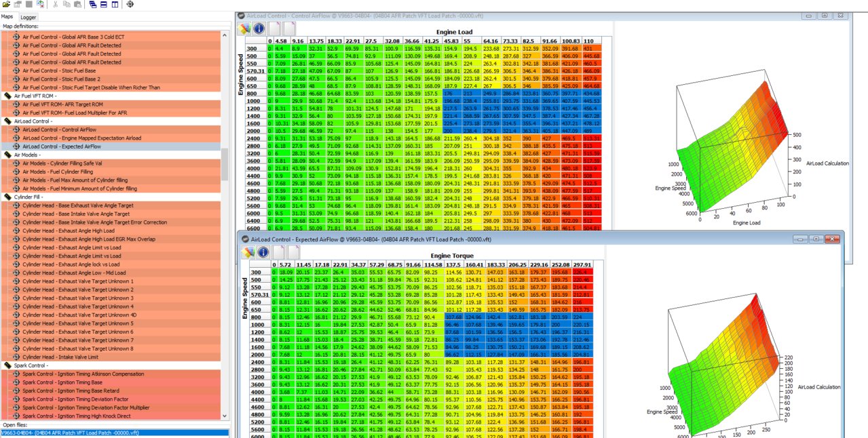This screenshot has width=868, height=438.
Task: Open Fuel Load Multiplier For AFR map
Action: coord(111,113)
